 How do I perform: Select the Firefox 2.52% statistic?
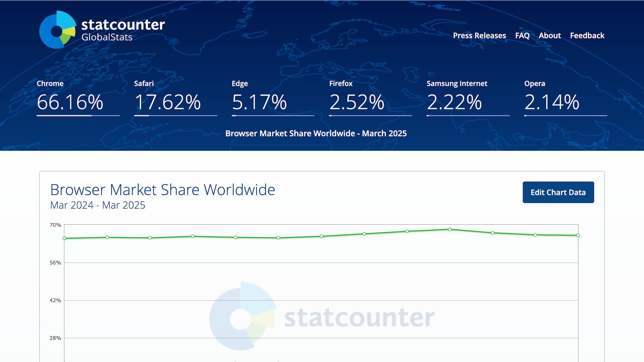coord(357,102)
